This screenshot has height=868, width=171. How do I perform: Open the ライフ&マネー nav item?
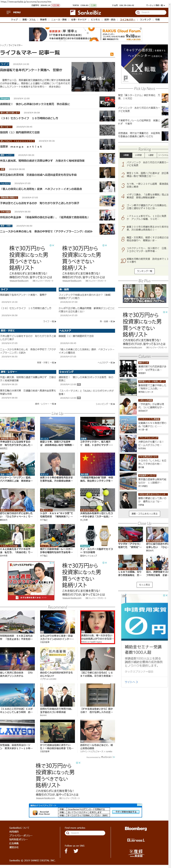pyautogui.click(x=128, y=20)
